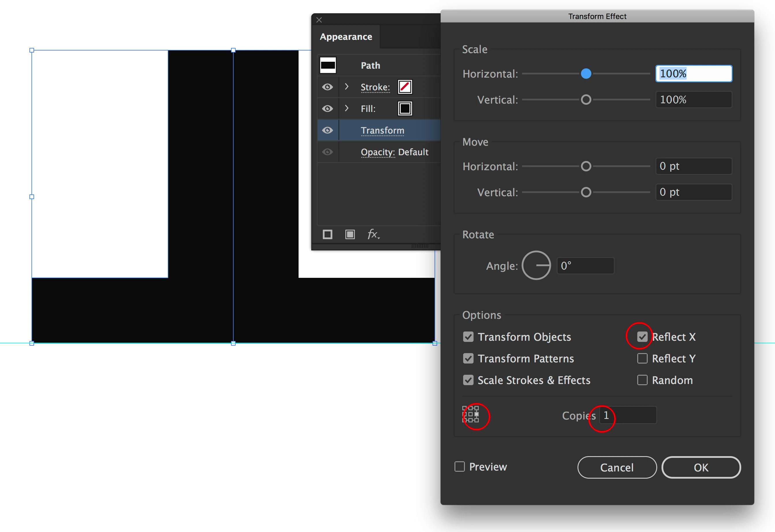This screenshot has width=775, height=532.
Task: Hide the Stroke attribute eye icon
Action: pyautogui.click(x=327, y=87)
